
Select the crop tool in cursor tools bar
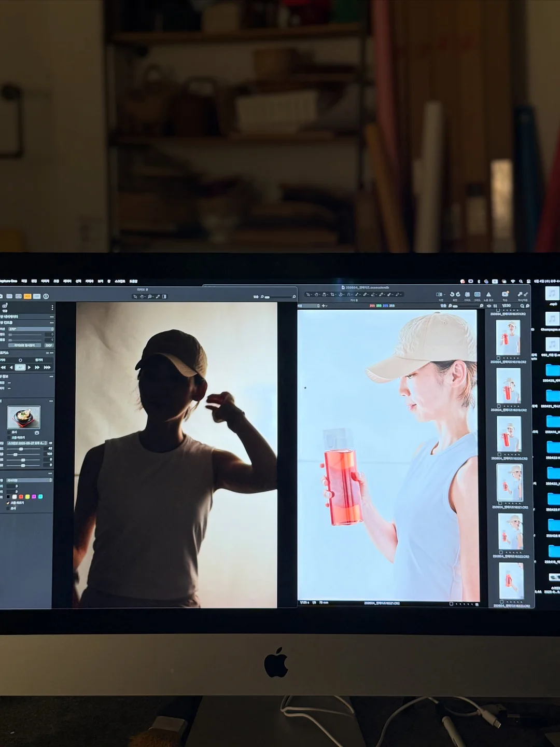coord(332,294)
